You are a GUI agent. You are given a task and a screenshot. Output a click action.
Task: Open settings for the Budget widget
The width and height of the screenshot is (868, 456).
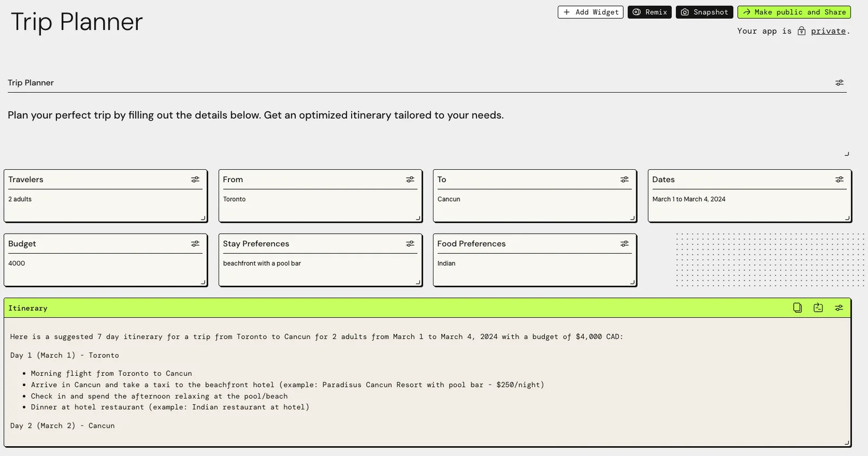click(x=195, y=244)
